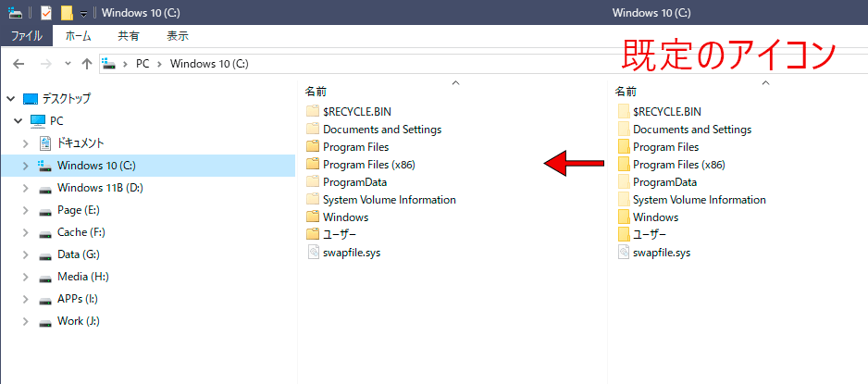Open the recent locations dropdown

[68, 64]
